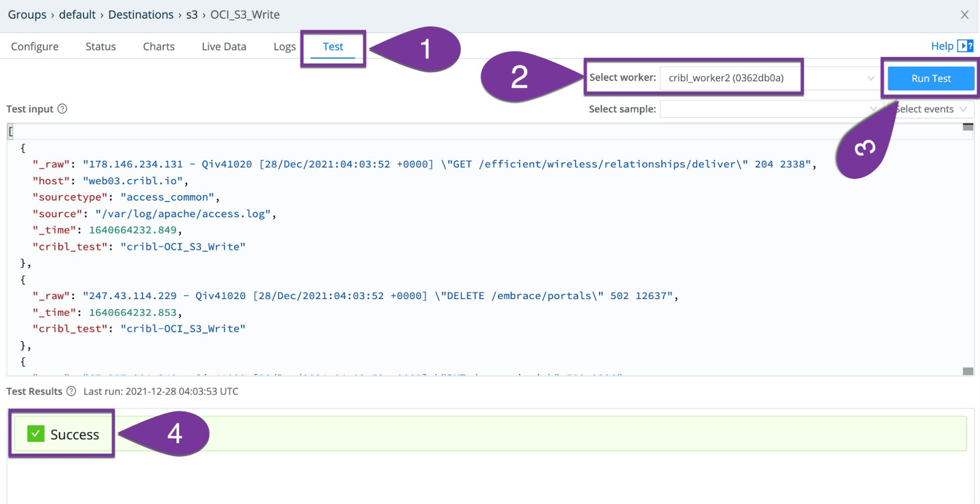Image resolution: width=980 pixels, height=504 pixels.
Task: Click the scrollbar bottom handle in editor
Action: click(x=968, y=371)
